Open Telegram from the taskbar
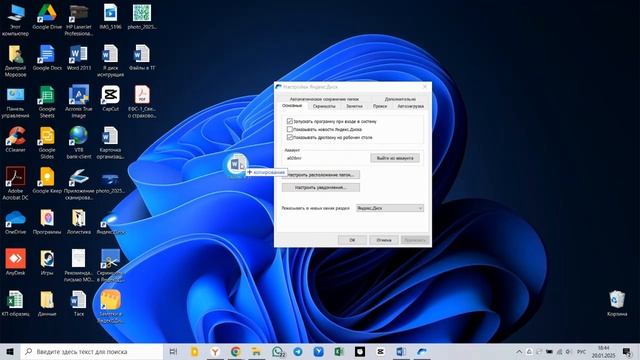 [298, 351]
